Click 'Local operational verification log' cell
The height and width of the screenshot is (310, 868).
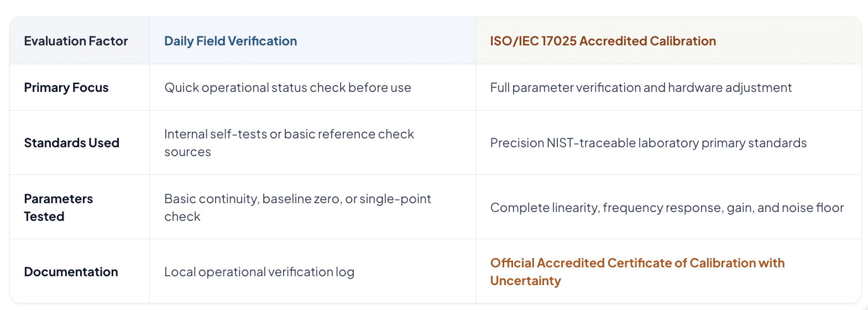(x=259, y=272)
